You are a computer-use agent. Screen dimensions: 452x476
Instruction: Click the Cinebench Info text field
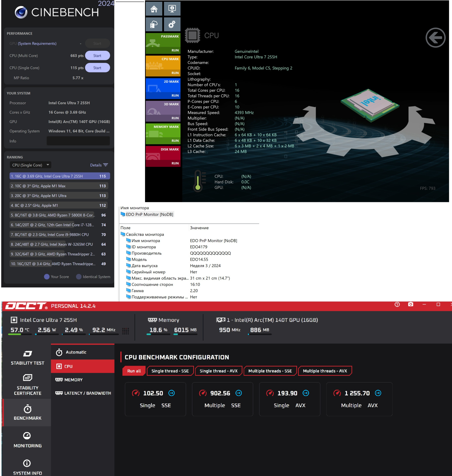click(78, 141)
